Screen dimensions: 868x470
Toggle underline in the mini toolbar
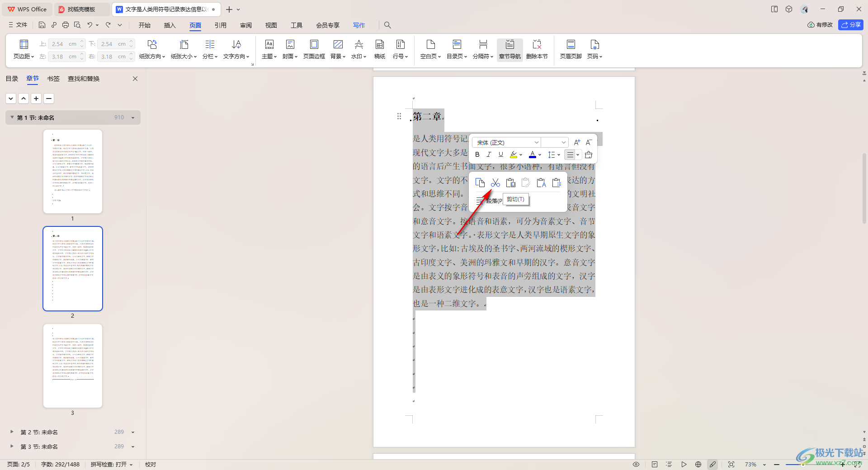pyautogui.click(x=500, y=155)
